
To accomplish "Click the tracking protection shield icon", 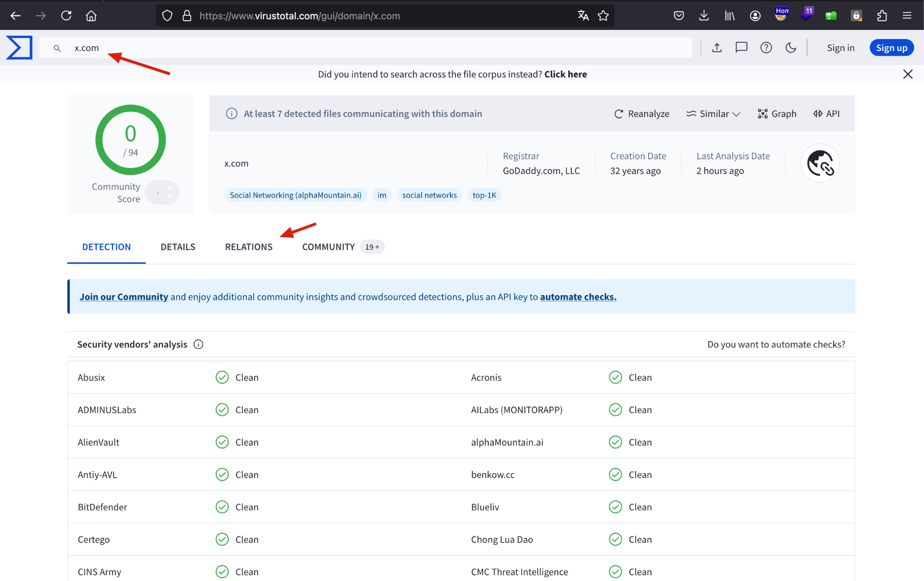I will 167,16.
